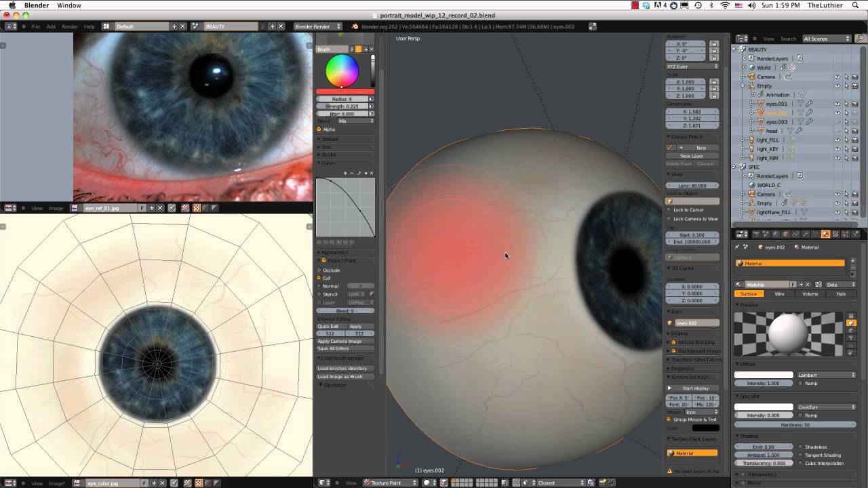This screenshot has height=488, width=868.
Task: Pick a hue on the brush color wheel
Action: (342, 70)
